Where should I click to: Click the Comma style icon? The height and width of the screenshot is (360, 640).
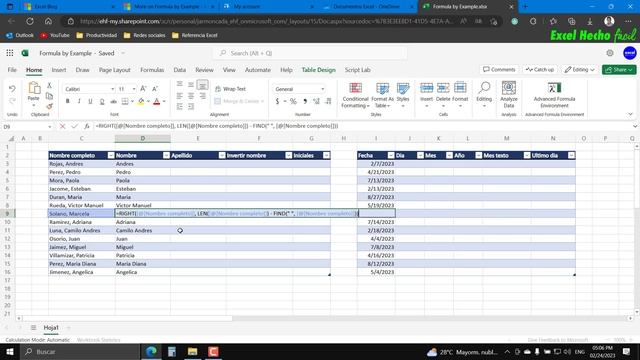pos(305,101)
